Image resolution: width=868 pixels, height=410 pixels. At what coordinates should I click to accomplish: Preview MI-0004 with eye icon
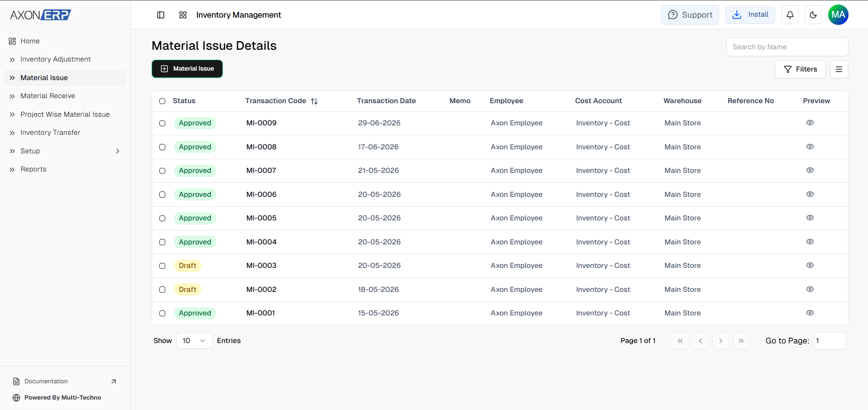point(810,242)
